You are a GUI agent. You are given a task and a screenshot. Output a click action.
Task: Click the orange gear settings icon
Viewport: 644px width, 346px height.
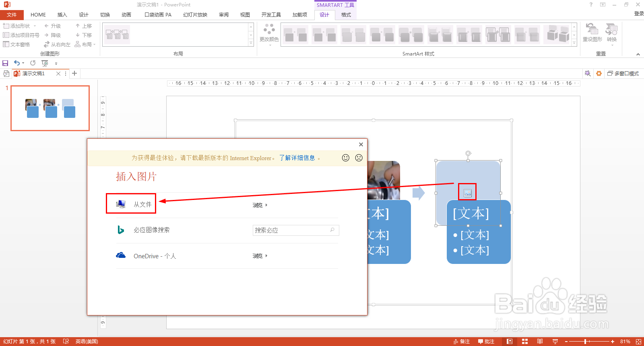(x=599, y=73)
